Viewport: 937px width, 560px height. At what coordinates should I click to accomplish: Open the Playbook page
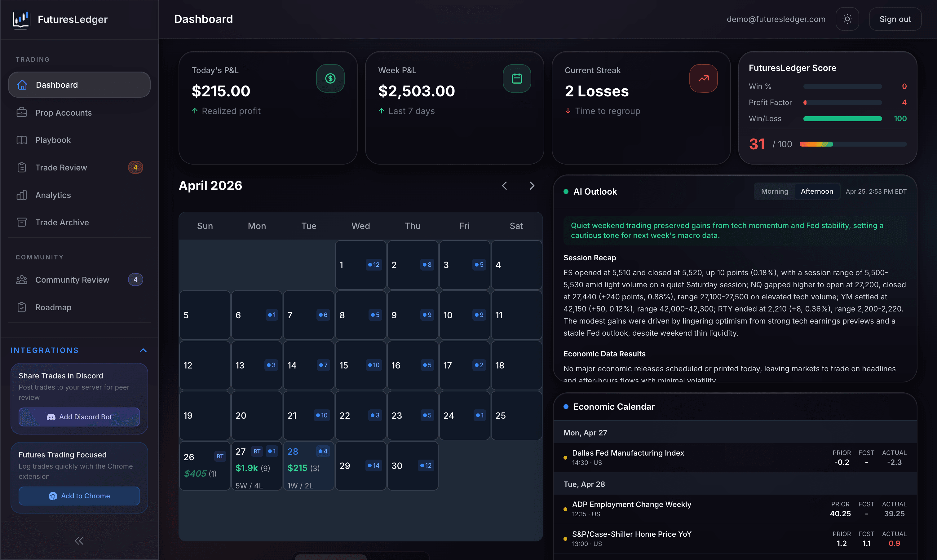(79, 140)
